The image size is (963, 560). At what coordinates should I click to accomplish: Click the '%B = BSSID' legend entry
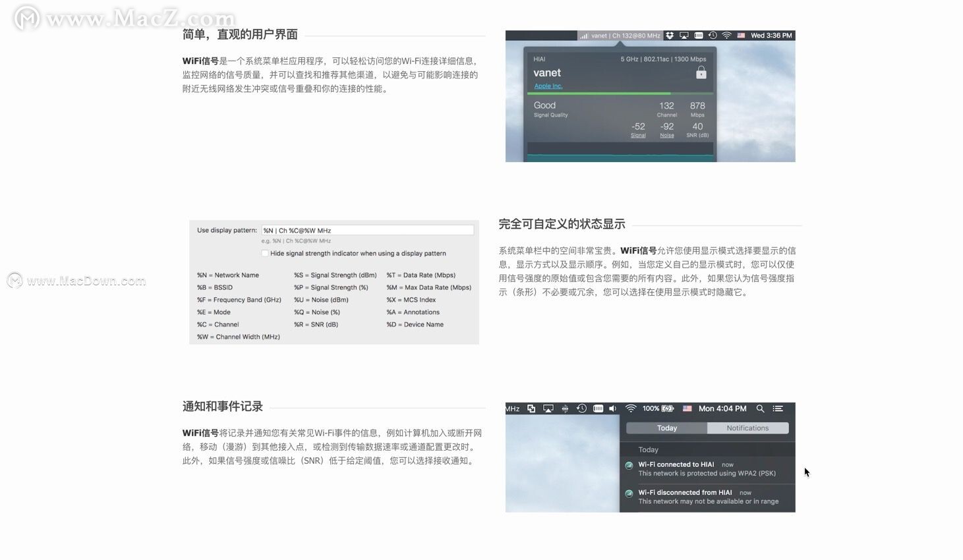pyautogui.click(x=215, y=288)
